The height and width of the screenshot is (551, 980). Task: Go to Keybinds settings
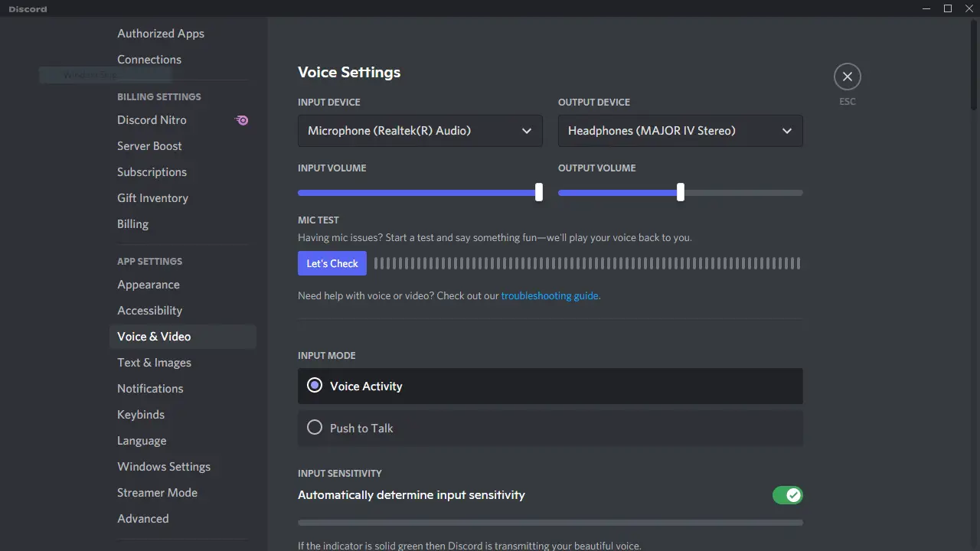coord(141,414)
